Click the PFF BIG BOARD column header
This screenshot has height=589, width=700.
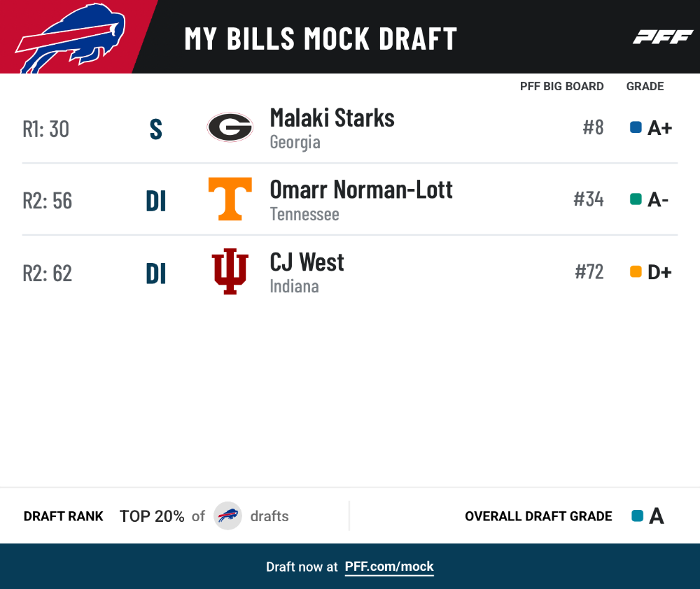pos(561,86)
